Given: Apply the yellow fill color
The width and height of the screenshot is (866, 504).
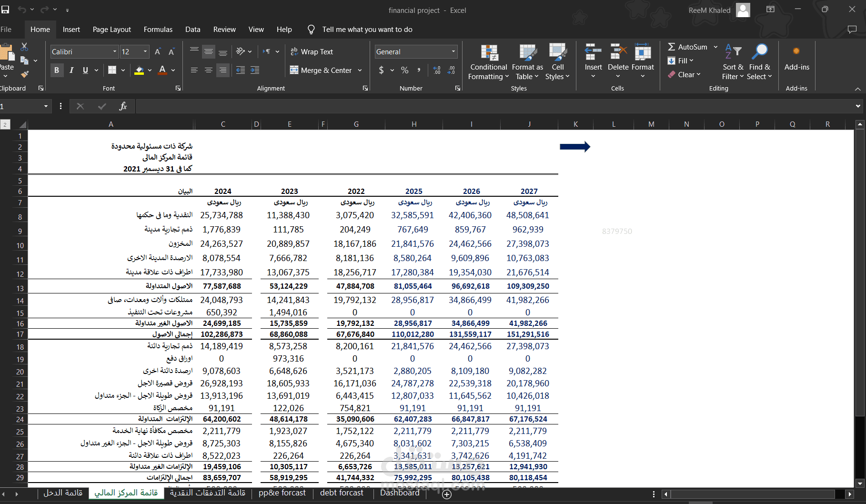Looking at the screenshot, I should tap(139, 70).
